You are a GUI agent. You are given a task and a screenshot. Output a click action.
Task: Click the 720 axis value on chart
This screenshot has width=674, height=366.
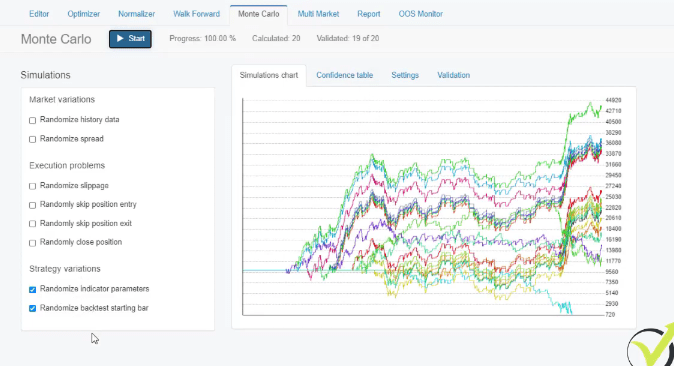(x=610, y=314)
